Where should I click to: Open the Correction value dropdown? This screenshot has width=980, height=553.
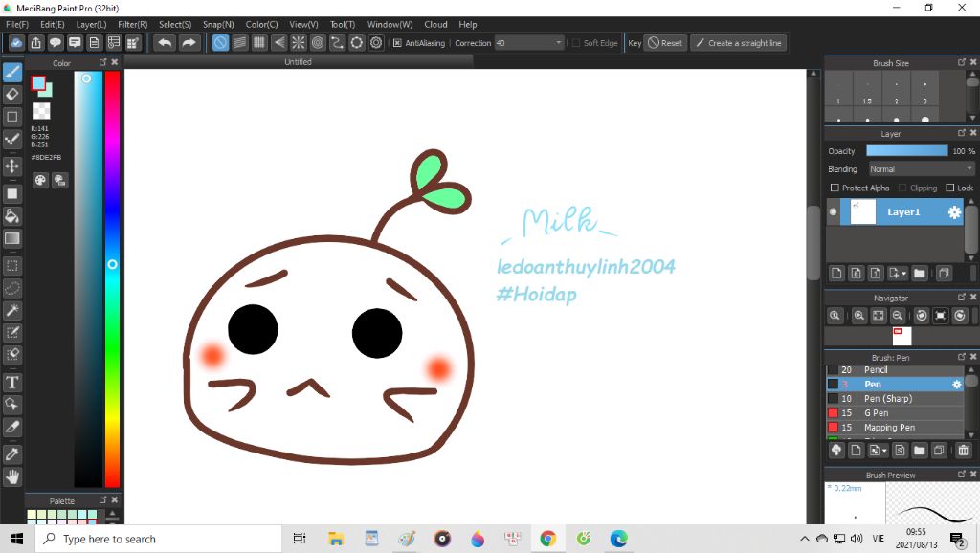(559, 42)
